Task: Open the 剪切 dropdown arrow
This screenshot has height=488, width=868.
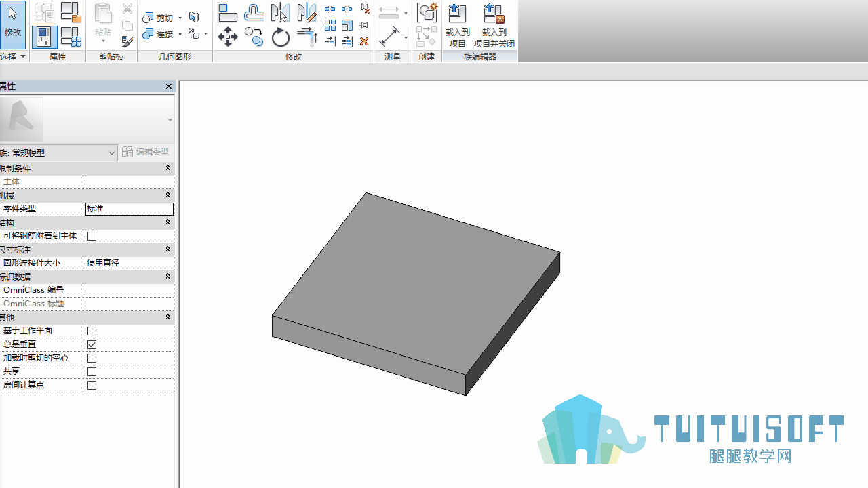Action: 180,18
